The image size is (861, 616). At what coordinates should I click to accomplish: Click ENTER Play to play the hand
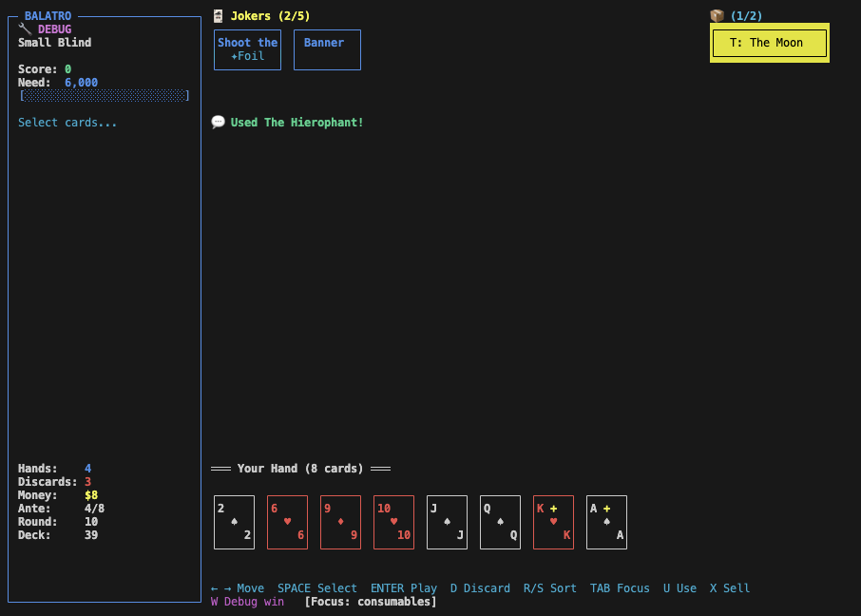coord(404,587)
